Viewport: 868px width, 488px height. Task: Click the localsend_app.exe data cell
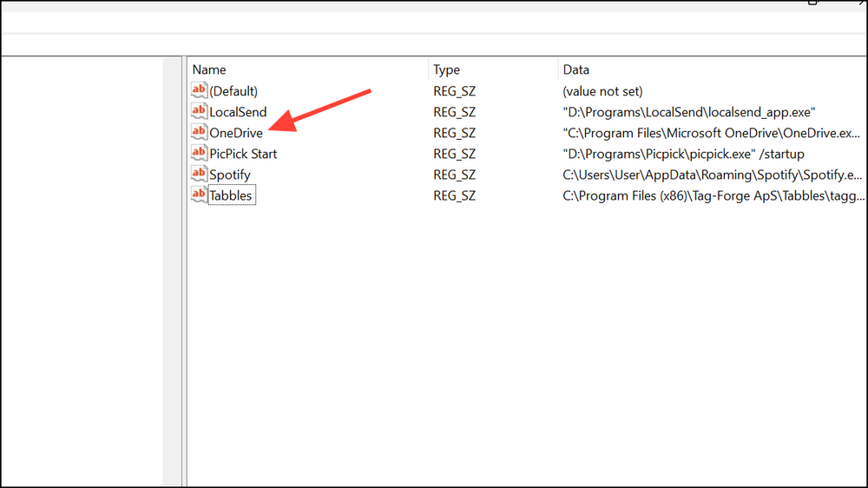coord(688,112)
